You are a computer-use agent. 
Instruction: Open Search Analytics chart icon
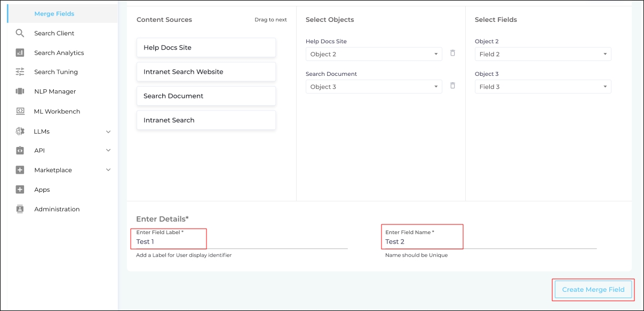[20, 52]
